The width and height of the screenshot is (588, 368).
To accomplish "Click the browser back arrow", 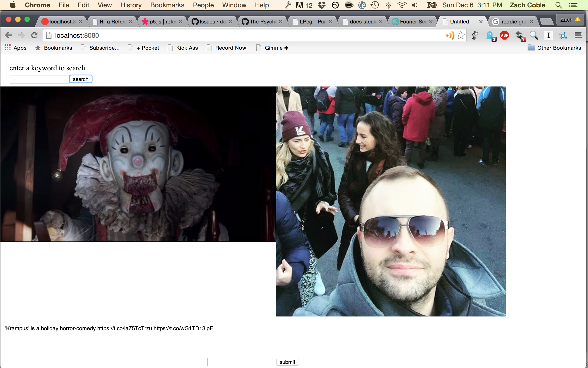I will coord(8,35).
